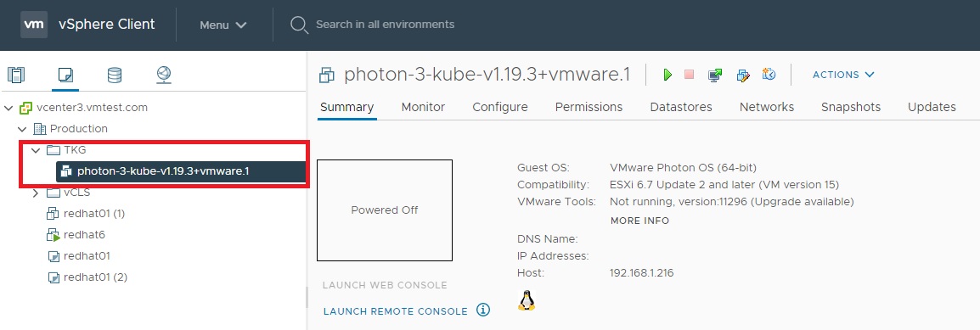
Task: Collapse the Production datacenter node
Action: click(22, 129)
